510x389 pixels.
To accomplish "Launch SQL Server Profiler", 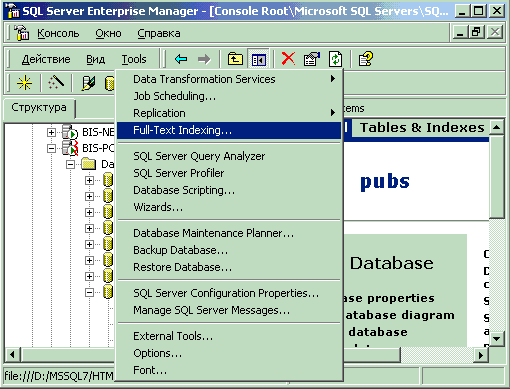I will pyautogui.click(x=229, y=173).
